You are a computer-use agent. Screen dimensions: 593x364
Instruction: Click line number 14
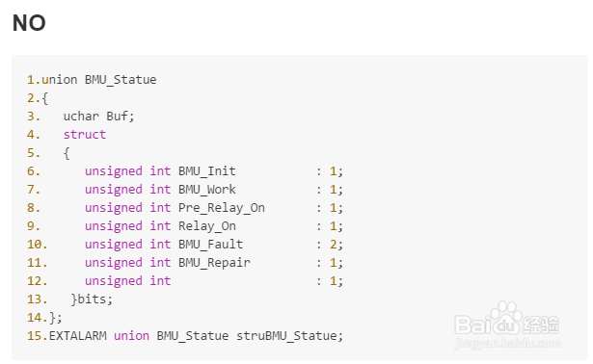tap(37, 318)
